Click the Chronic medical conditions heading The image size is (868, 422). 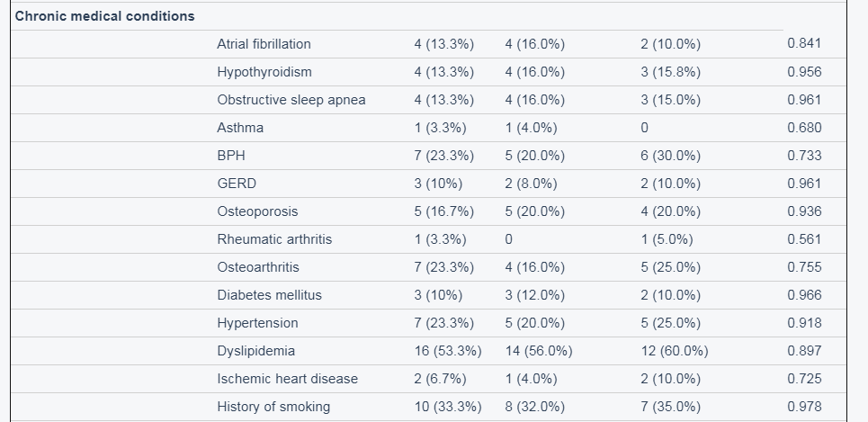pos(104,16)
